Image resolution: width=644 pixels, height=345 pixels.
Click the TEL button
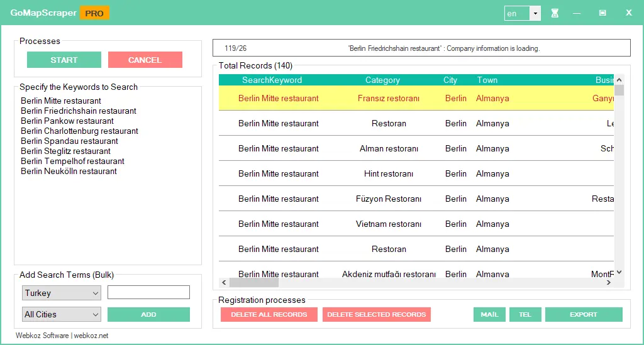(x=525, y=314)
